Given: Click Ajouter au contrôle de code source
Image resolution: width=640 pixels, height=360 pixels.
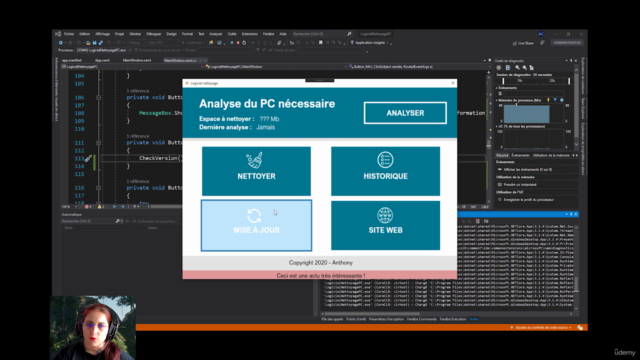Looking at the screenshot, I should coord(541,327).
